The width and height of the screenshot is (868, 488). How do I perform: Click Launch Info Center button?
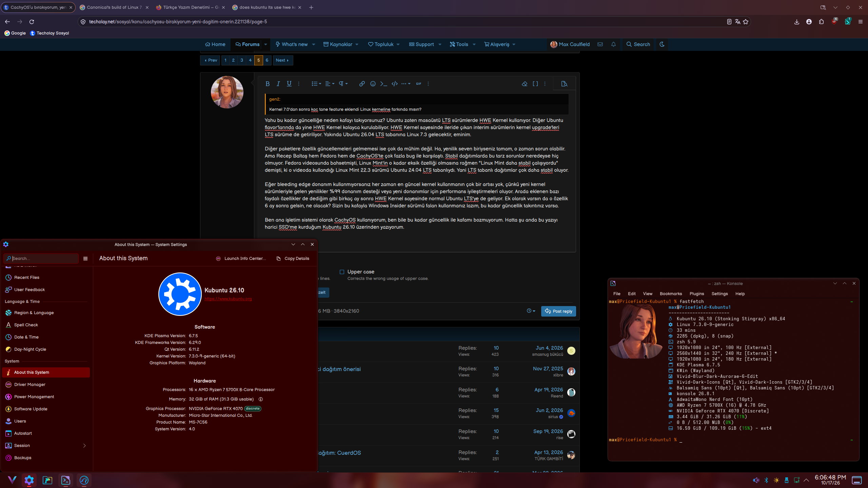click(x=241, y=258)
